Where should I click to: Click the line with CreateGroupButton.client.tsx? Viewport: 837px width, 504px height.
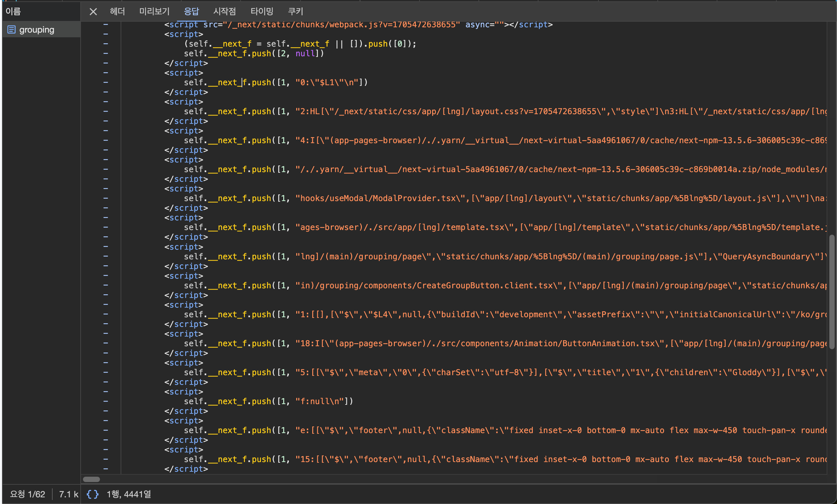(505, 285)
